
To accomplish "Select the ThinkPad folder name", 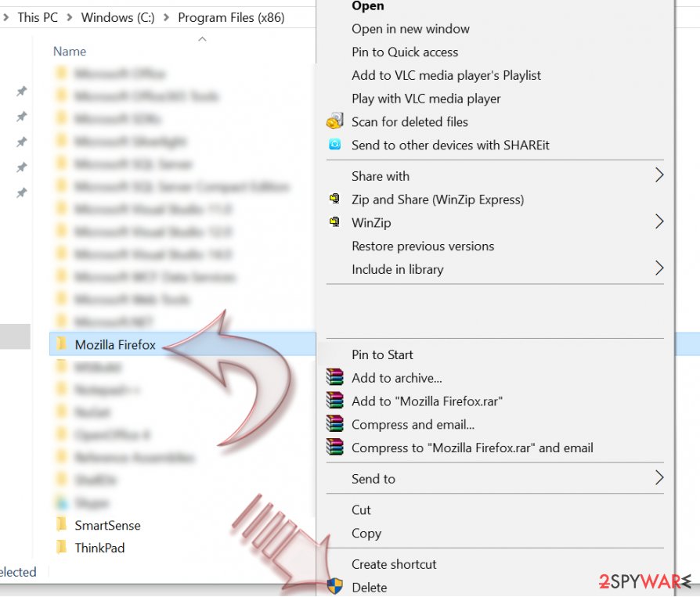I will point(99,548).
